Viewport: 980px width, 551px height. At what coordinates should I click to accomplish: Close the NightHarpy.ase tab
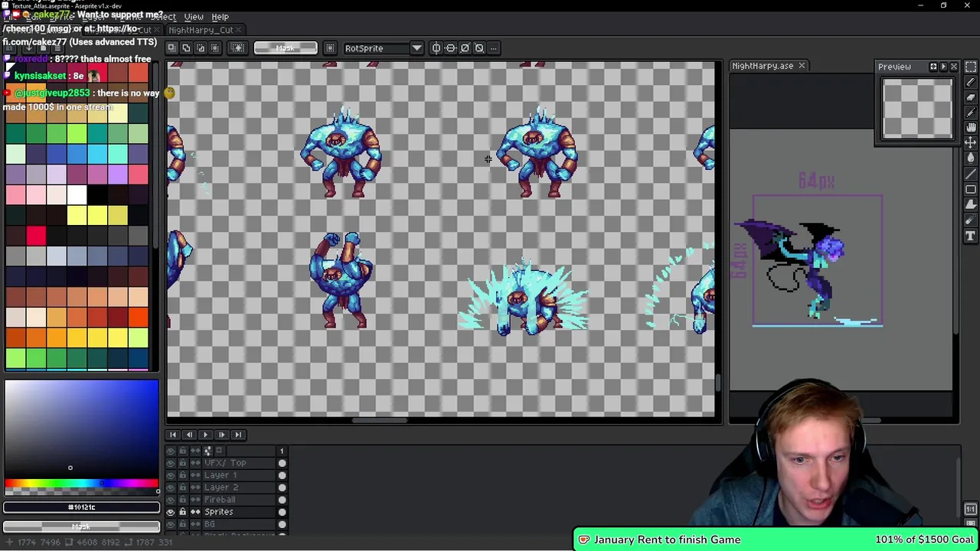[x=802, y=66]
